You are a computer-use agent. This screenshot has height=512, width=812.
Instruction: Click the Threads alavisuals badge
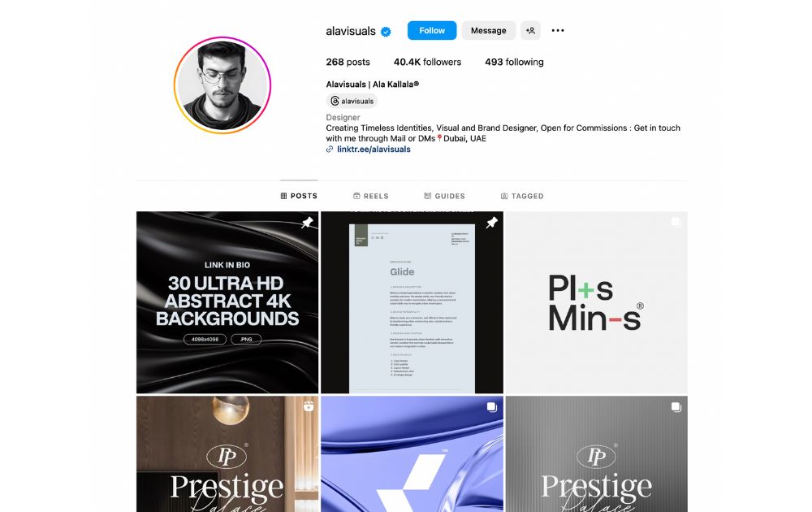point(352,101)
